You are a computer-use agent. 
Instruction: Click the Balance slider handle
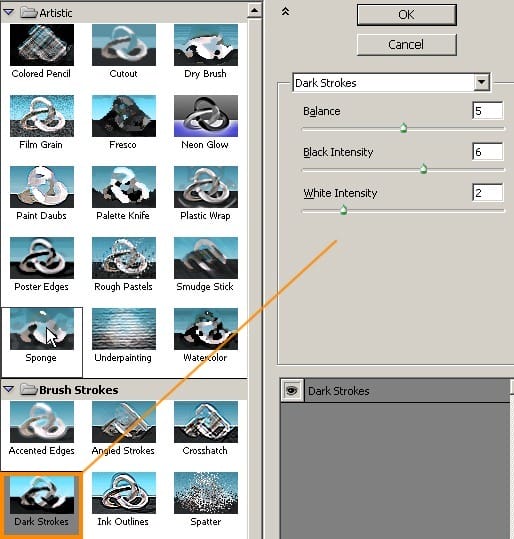click(404, 128)
